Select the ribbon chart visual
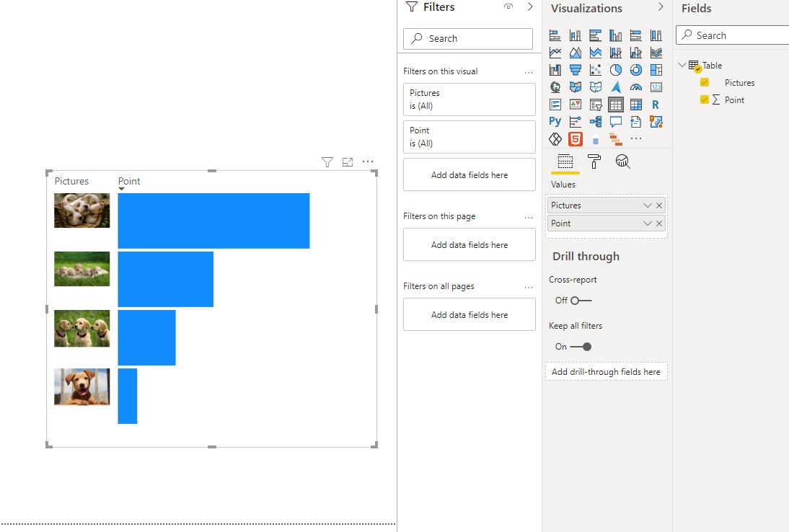The height and width of the screenshot is (532, 789). 656,53
